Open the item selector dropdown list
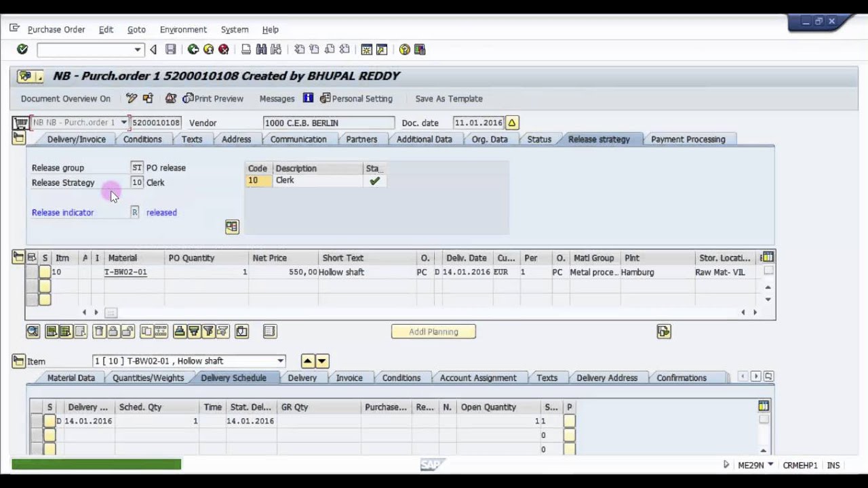The height and width of the screenshot is (488, 868). pyautogui.click(x=281, y=361)
